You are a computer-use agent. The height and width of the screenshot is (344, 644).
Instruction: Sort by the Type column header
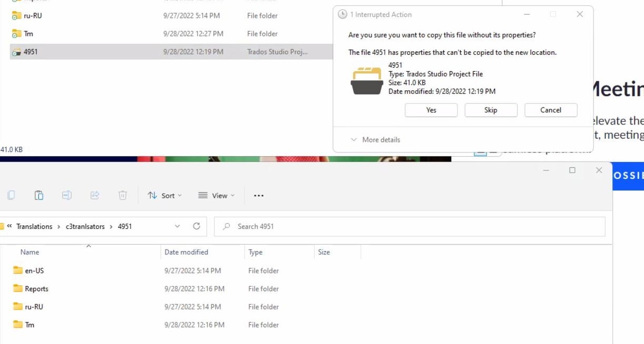click(256, 252)
